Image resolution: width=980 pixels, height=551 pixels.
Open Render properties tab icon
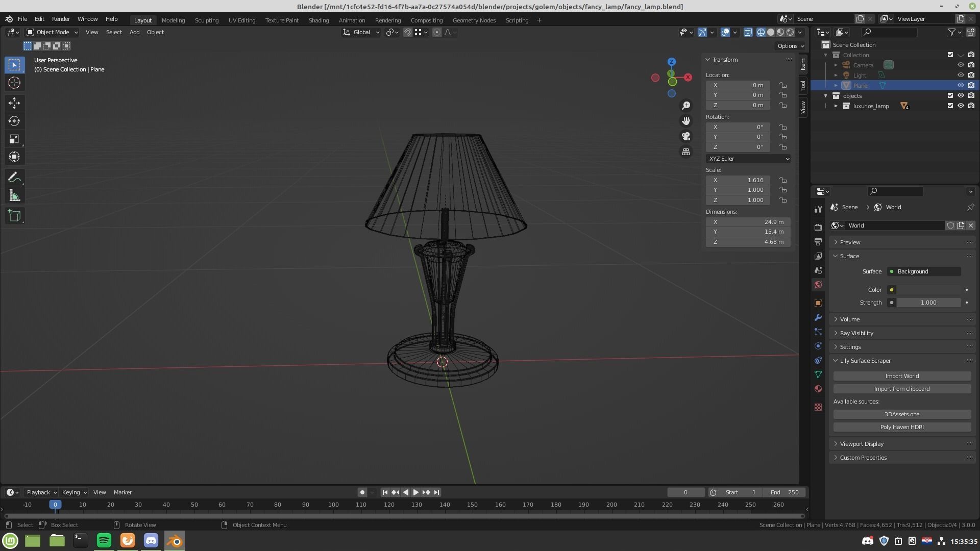tap(818, 227)
